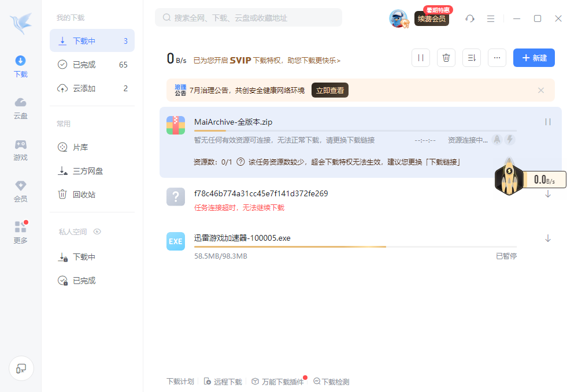Image resolution: width=578 pixels, height=392 pixels.
Task: Click the EXE file type icon
Action: click(x=176, y=241)
